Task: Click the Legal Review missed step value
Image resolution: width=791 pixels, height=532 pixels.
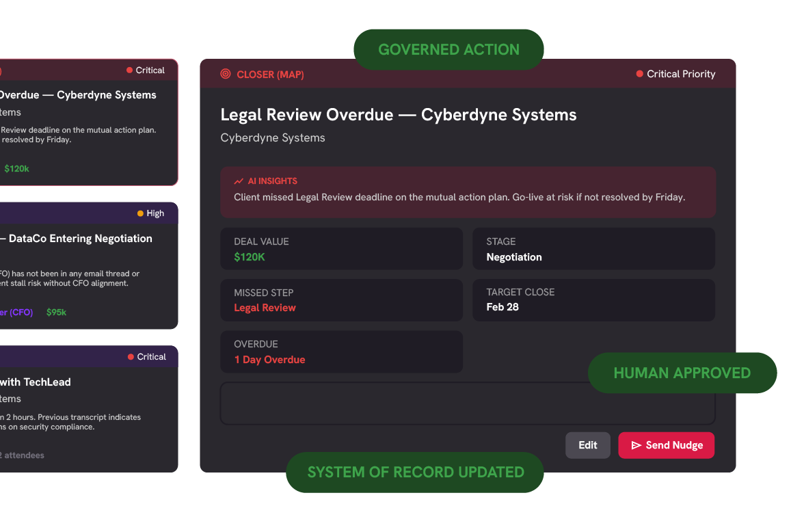Action: pyautogui.click(x=265, y=308)
